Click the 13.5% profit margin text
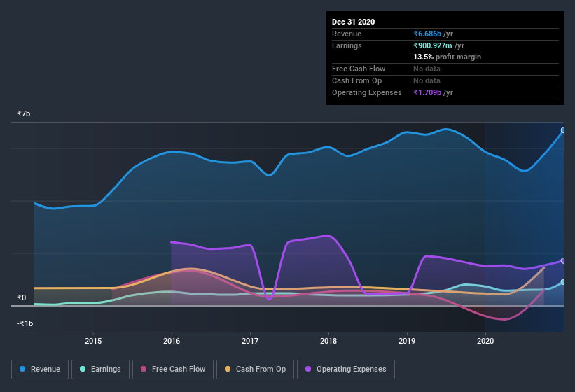 [x=448, y=57]
